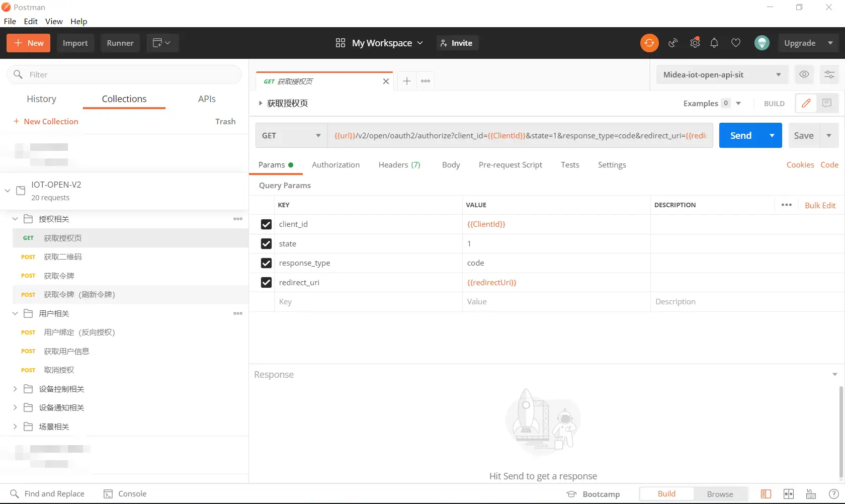Open notifications bell icon
This screenshot has height=504, width=845.
pos(714,43)
